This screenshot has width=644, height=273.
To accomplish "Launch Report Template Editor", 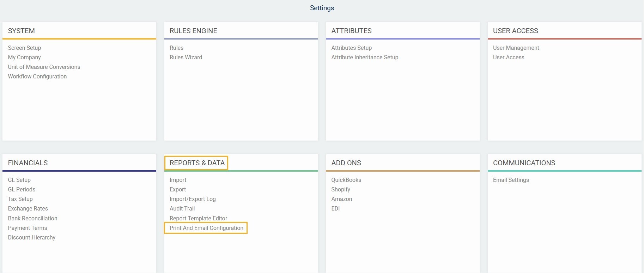I will coord(198,218).
